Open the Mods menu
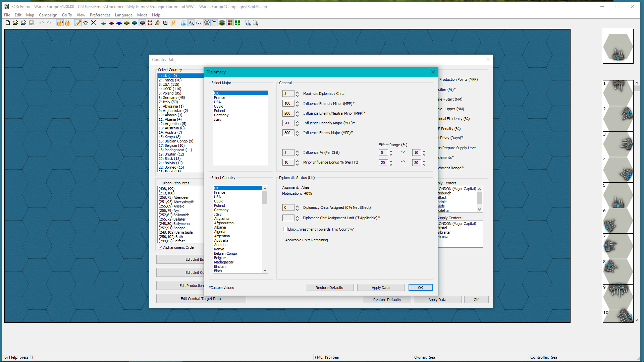644x362 pixels. pyautogui.click(x=142, y=15)
